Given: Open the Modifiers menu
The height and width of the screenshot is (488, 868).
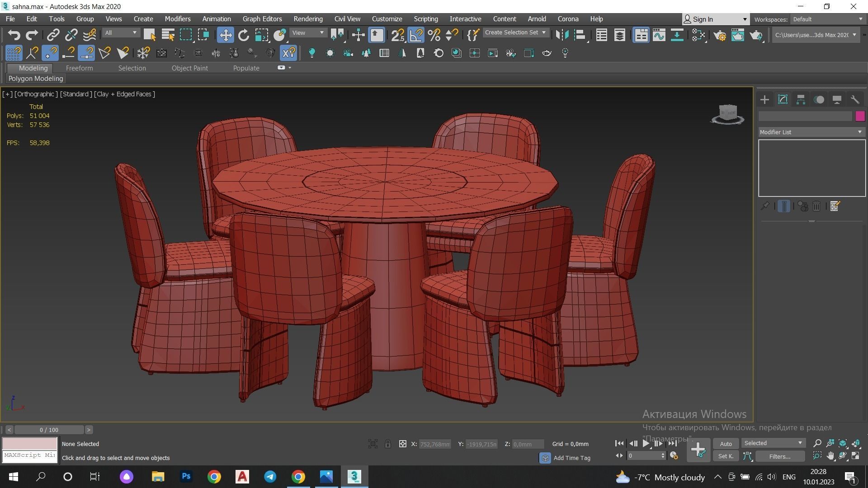Looking at the screenshot, I should coord(177,19).
